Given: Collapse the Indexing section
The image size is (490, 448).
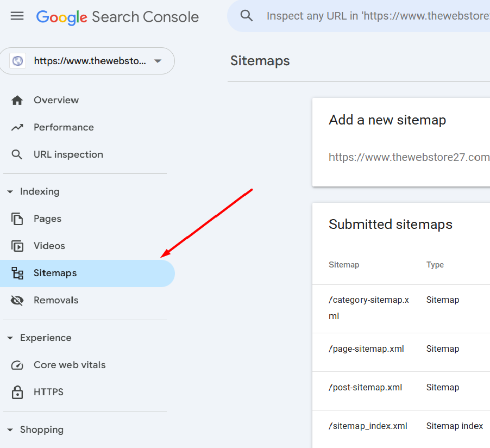Looking at the screenshot, I should [x=10, y=191].
